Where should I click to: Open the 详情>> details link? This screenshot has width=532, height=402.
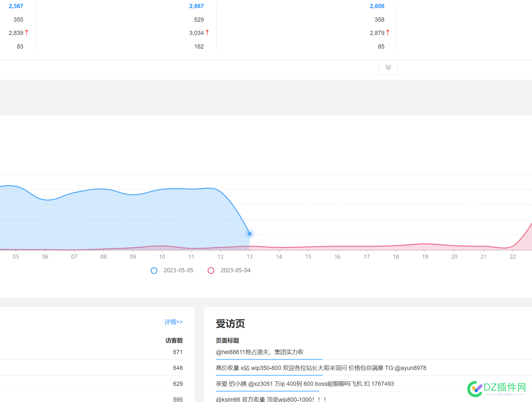(173, 322)
